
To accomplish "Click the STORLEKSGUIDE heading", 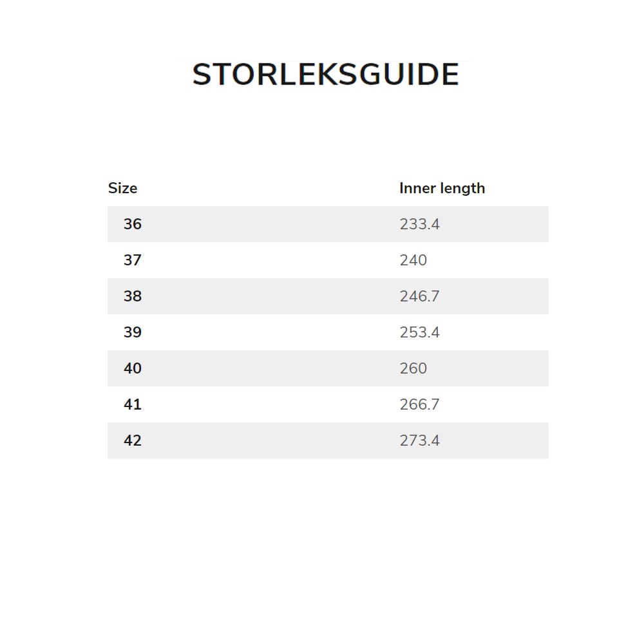I will click(325, 75).
